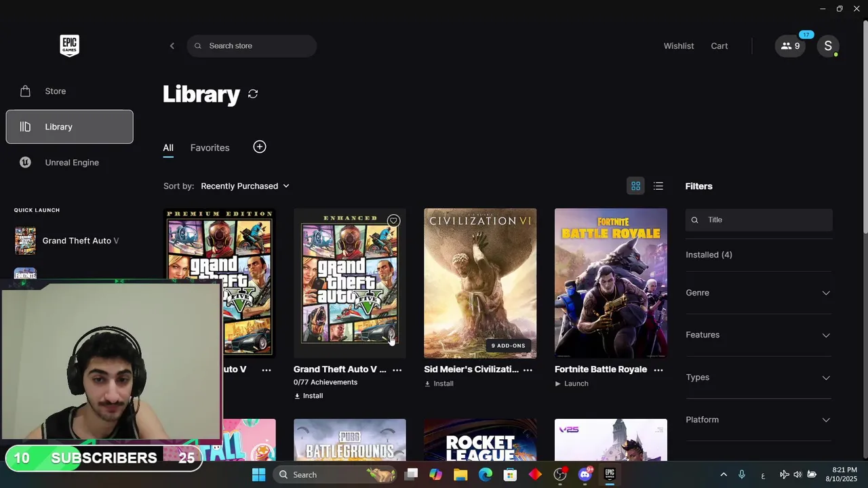Image resolution: width=868 pixels, height=488 pixels.
Task: Launch Fortnite Battle Royale
Action: pos(572,384)
